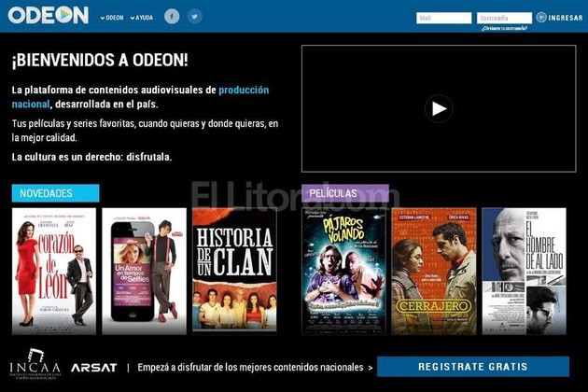Expand the ODEON dropdown menu

[x=112, y=18]
